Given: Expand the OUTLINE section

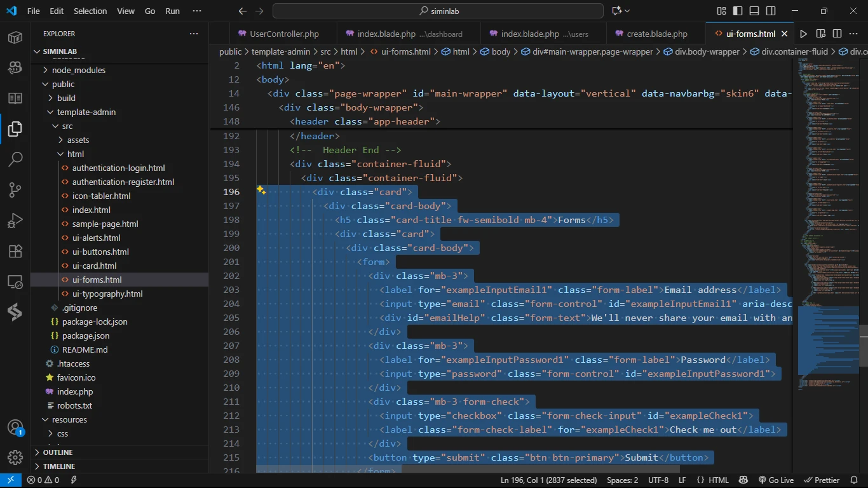Looking at the screenshot, I should 57,452.
